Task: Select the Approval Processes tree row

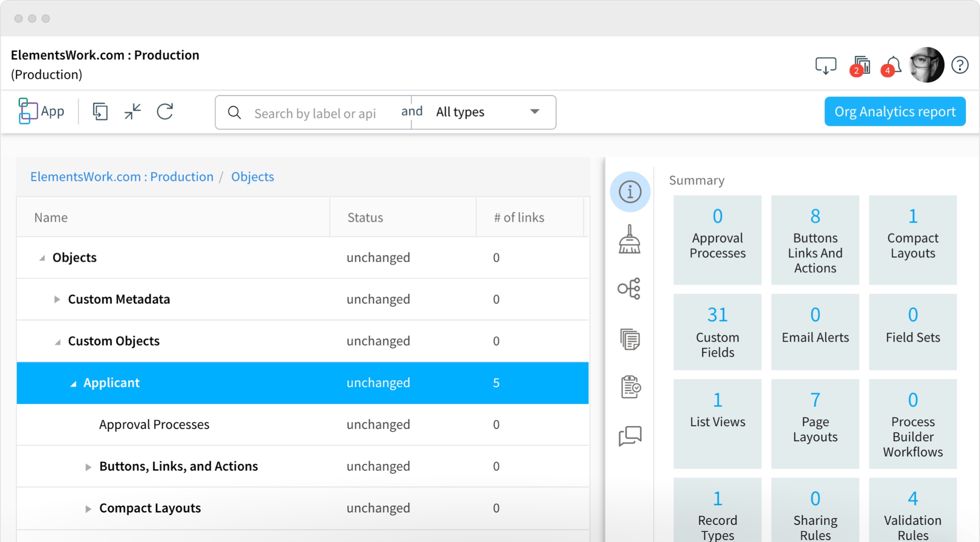Action: tap(154, 424)
